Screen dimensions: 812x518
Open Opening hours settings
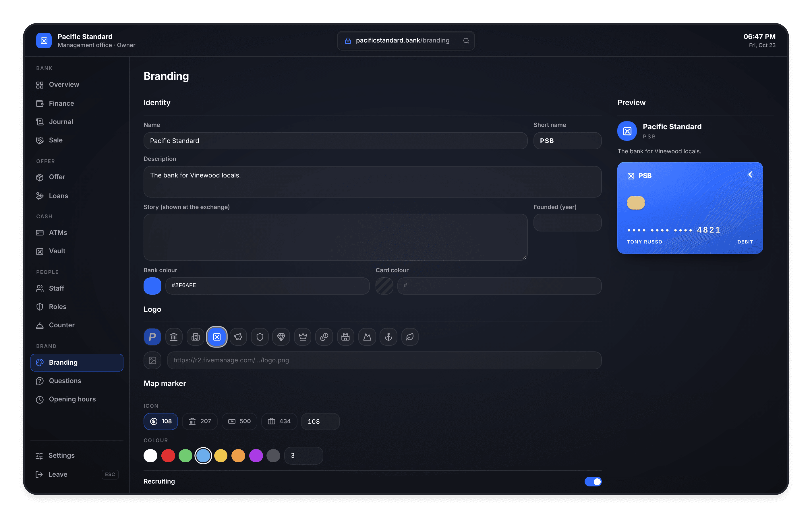pos(77,399)
